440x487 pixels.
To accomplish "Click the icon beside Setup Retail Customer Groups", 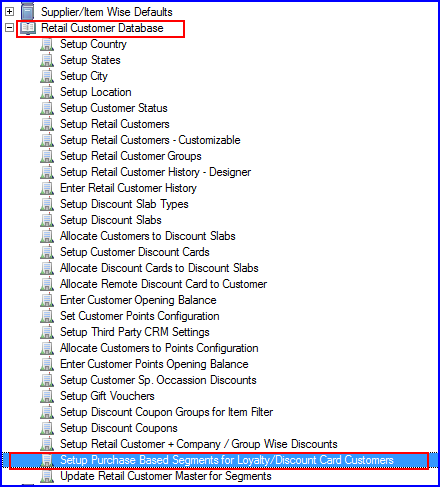I will pyautogui.click(x=47, y=156).
